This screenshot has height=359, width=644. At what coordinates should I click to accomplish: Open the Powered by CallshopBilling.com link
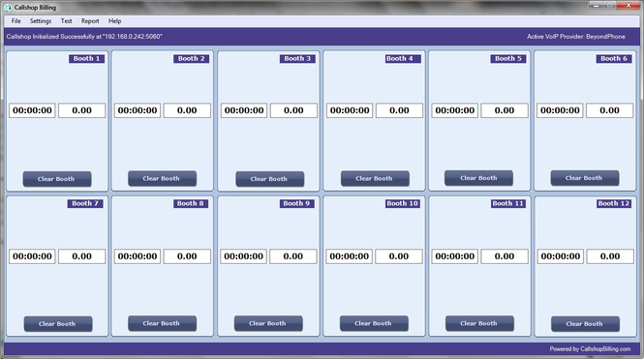click(x=590, y=348)
